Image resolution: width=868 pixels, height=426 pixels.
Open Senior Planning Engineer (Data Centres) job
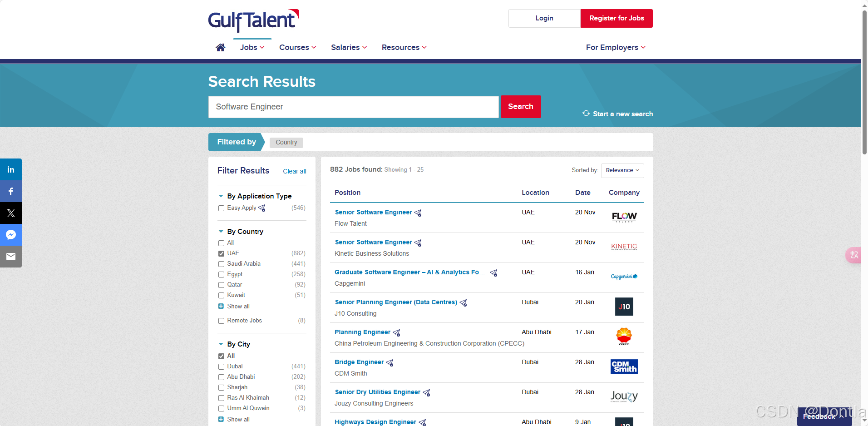[396, 302]
